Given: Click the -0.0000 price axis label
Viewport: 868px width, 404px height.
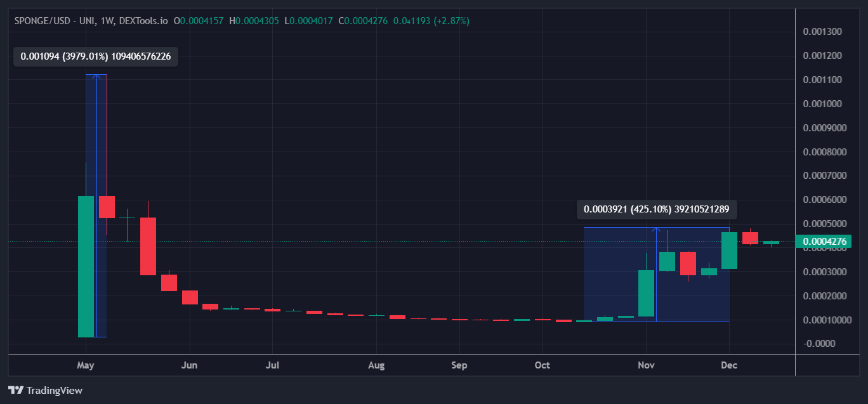Looking at the screenshot, I should click(819, 344).
